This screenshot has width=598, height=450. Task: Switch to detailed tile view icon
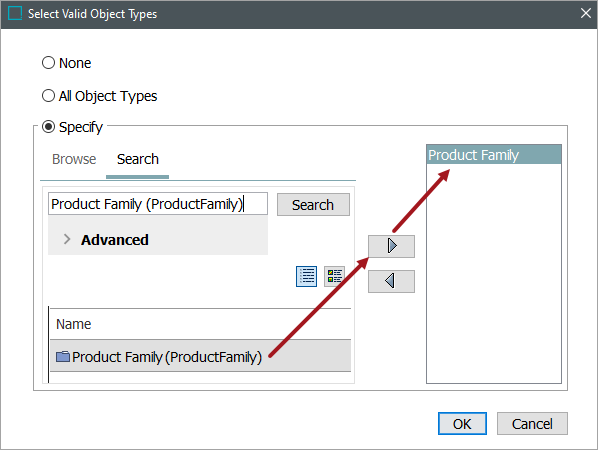click(334, 276)
